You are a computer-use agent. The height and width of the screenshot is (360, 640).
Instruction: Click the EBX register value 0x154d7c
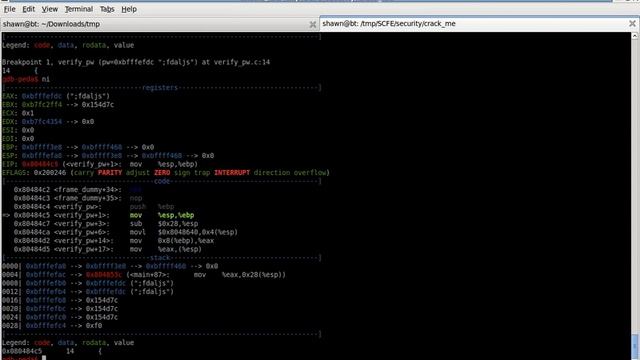[x=98, y=104]
